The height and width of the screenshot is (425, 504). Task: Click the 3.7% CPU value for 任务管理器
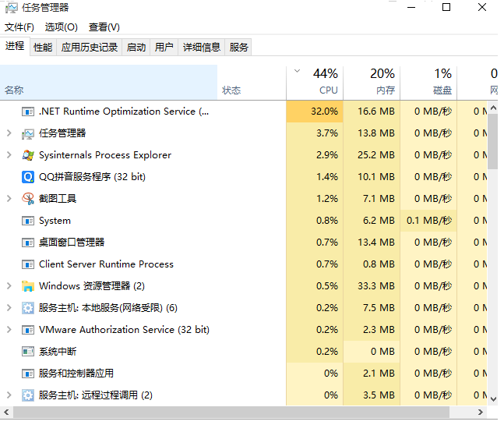coord(327,133)
